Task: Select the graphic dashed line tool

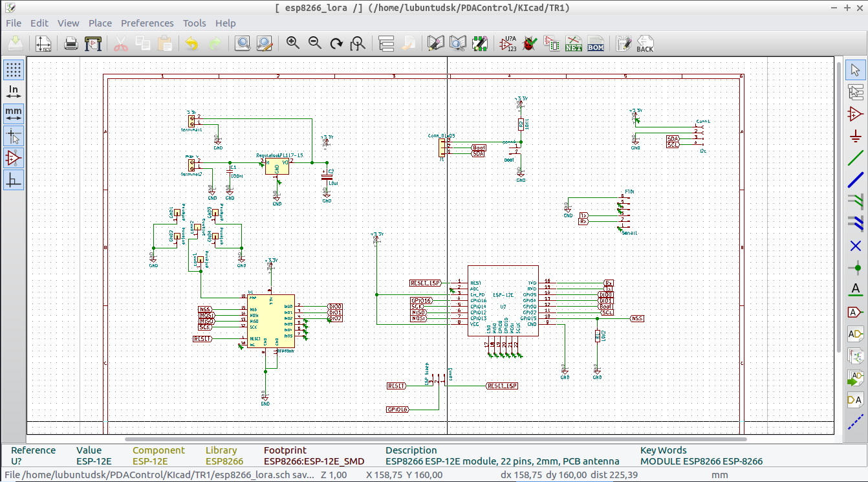Action: click(856, 422)
